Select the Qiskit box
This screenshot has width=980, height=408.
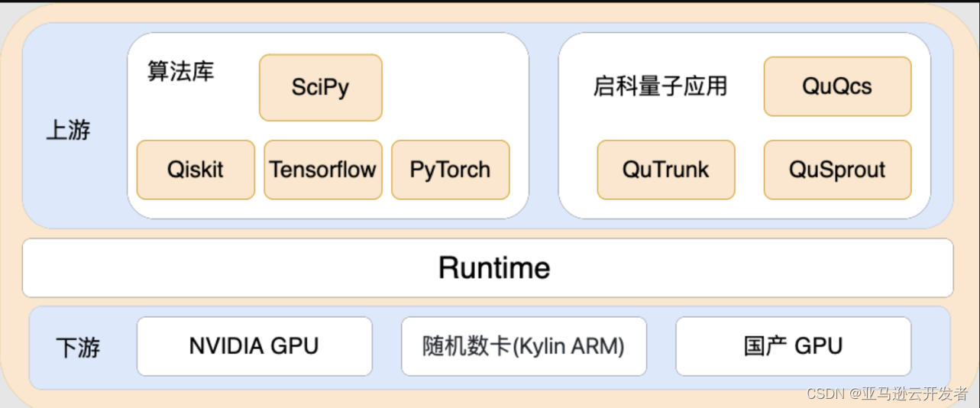point(196,170)
